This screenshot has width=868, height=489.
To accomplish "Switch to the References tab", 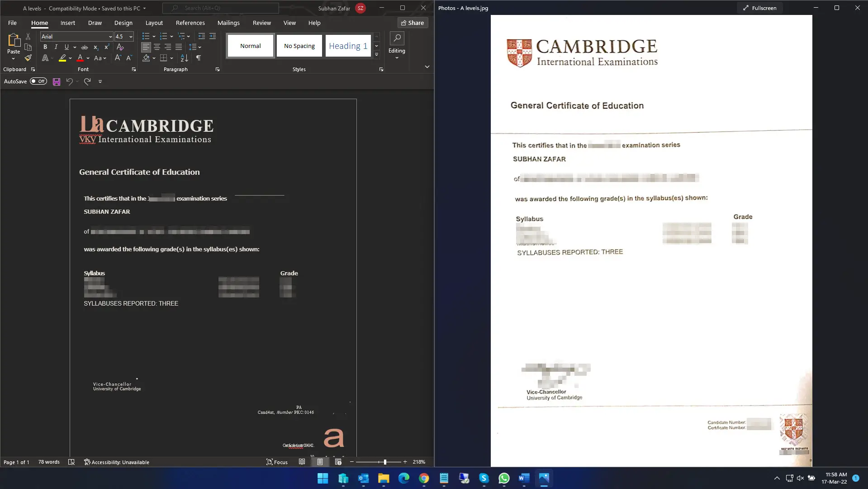I will [190, 23].
